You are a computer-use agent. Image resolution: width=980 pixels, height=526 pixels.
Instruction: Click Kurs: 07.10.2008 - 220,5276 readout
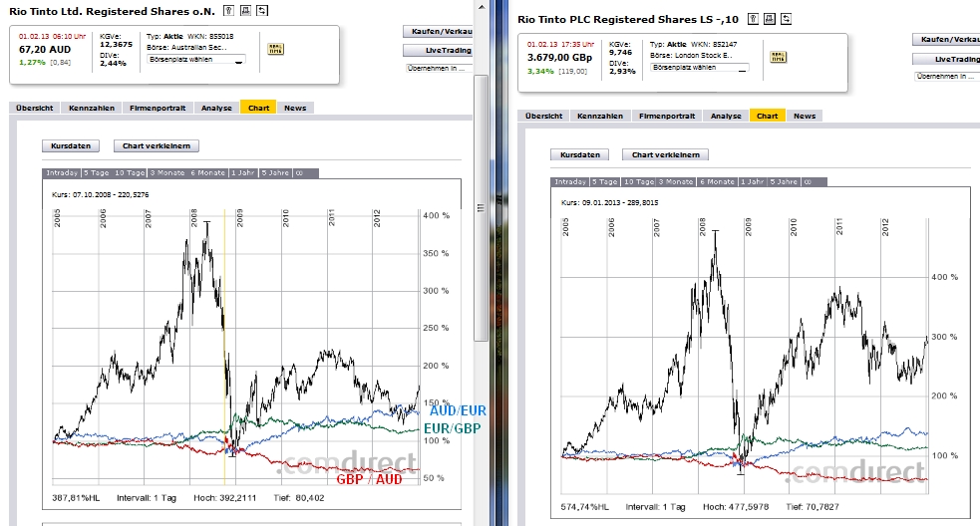[101, 195]
